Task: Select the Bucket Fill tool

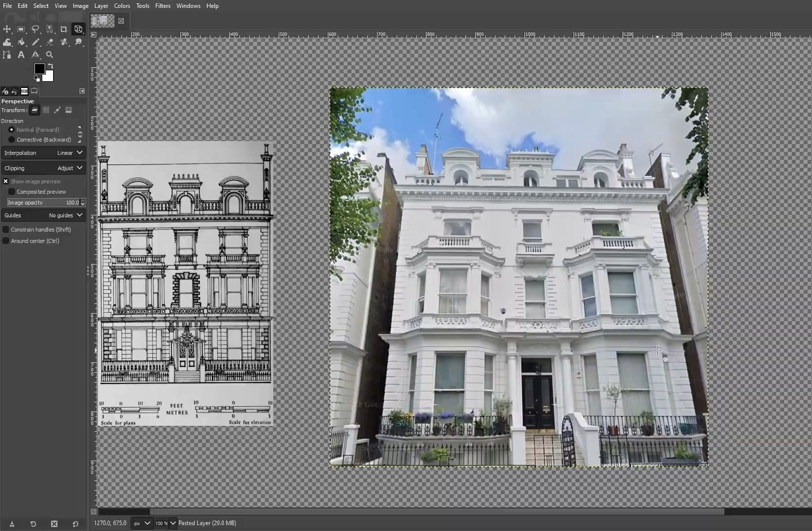Action: pyautogui.click(x=21, y=42)
